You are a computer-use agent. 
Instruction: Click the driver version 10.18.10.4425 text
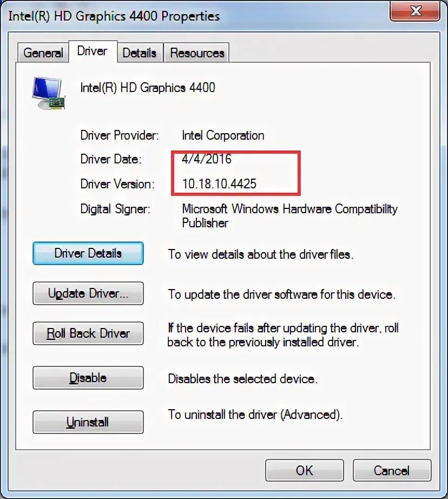click(219, 183)
